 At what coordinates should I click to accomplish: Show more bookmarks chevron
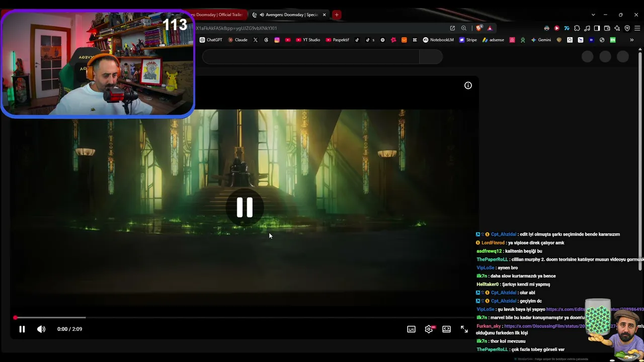click(631, 40)
